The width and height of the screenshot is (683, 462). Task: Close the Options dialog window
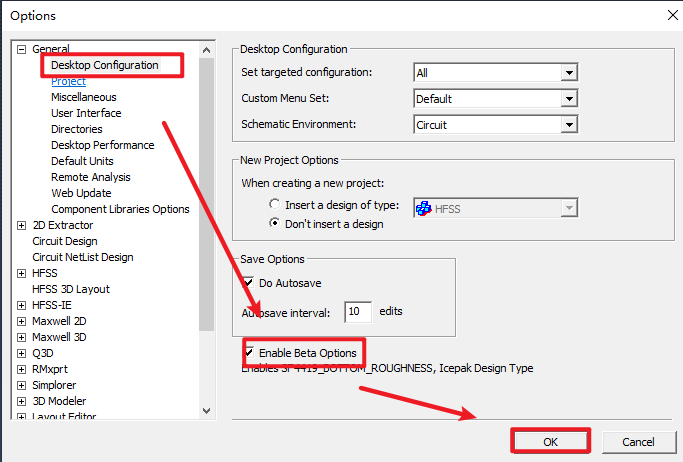pos(673,15)
